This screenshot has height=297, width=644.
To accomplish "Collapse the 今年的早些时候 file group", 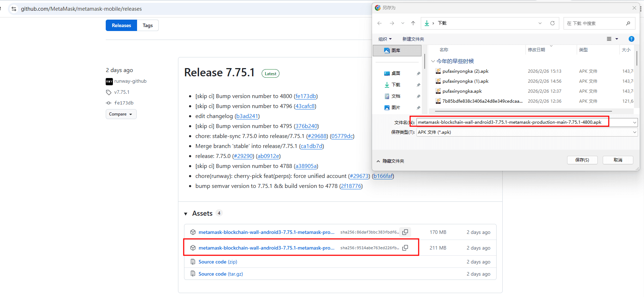I will pyautogui.click(x=433, y=61).
